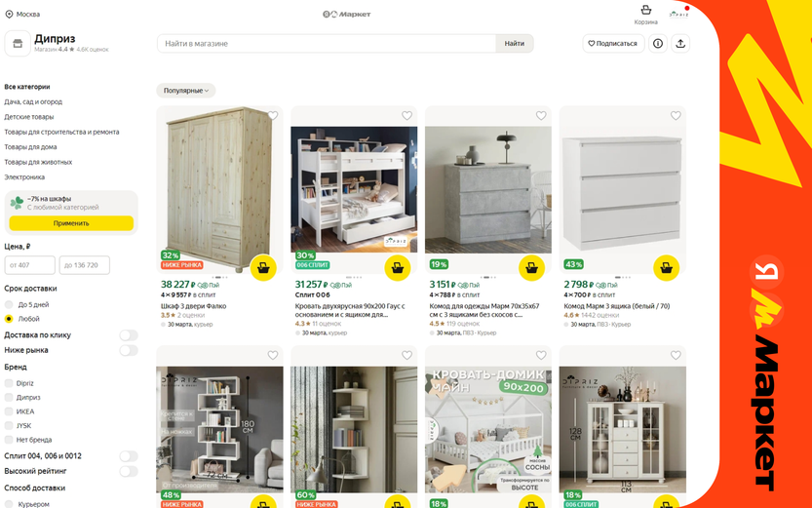This screenshot has width=812, height=508.
Task: Check the ИКЕА brand checkbox
Action: click(9, 411)
